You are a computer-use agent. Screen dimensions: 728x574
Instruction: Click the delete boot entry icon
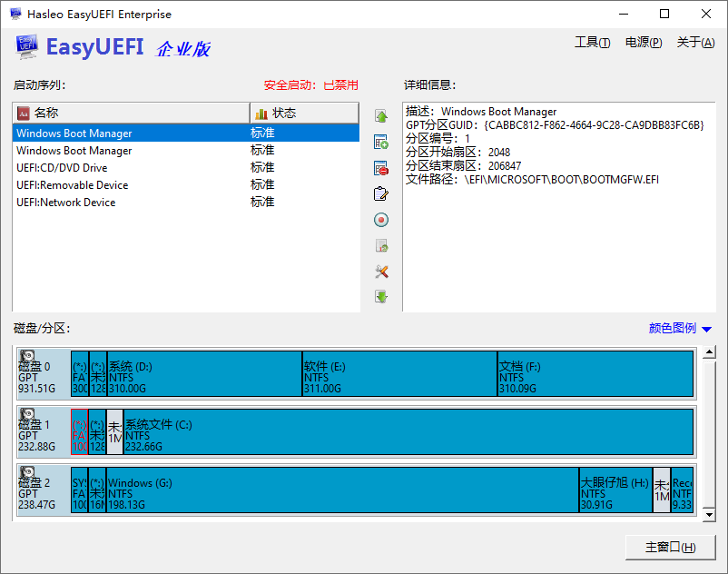click(x=381, y=168)
